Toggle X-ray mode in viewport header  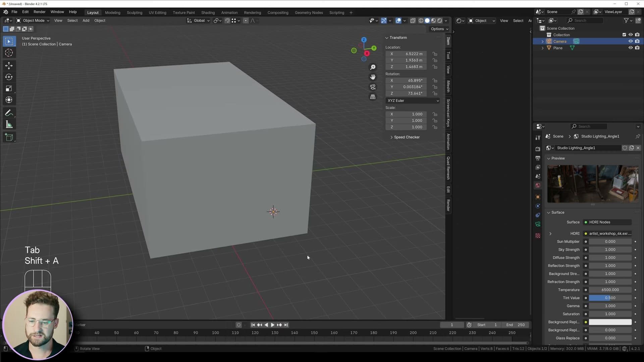(413, 21)
